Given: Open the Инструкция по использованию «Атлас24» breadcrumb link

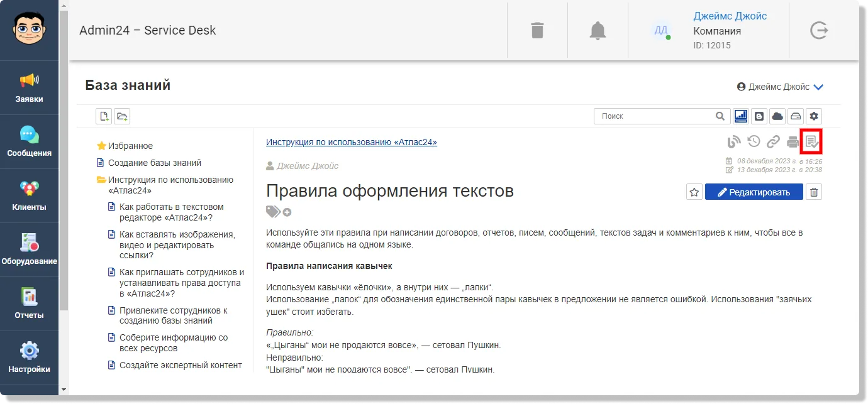Looking at the screenshot, I should [x=352, y=142].
